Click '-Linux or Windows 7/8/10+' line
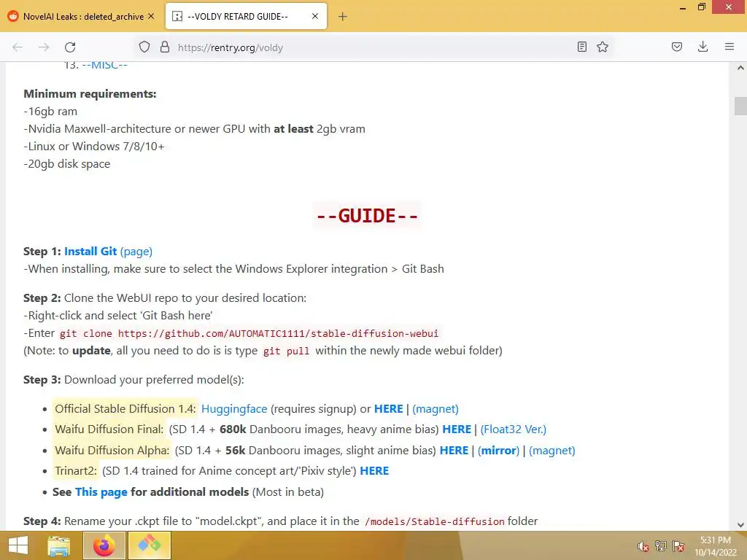 94,146
